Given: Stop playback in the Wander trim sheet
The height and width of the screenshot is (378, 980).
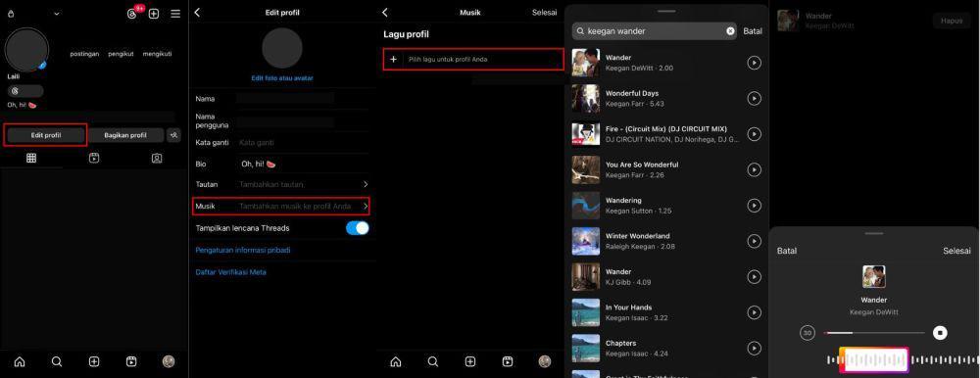Looking at the screenshot, I should 940,333.
